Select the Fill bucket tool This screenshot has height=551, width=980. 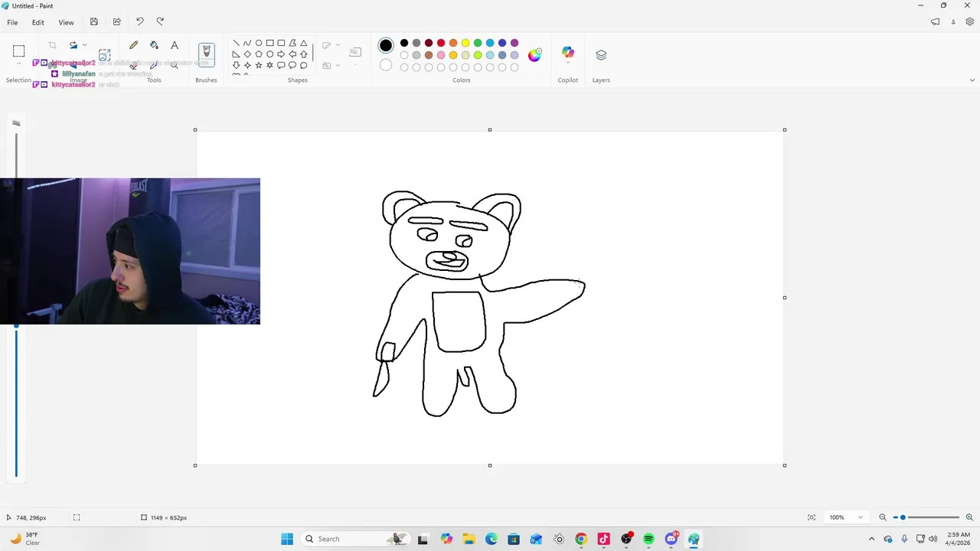click(154, 45)
